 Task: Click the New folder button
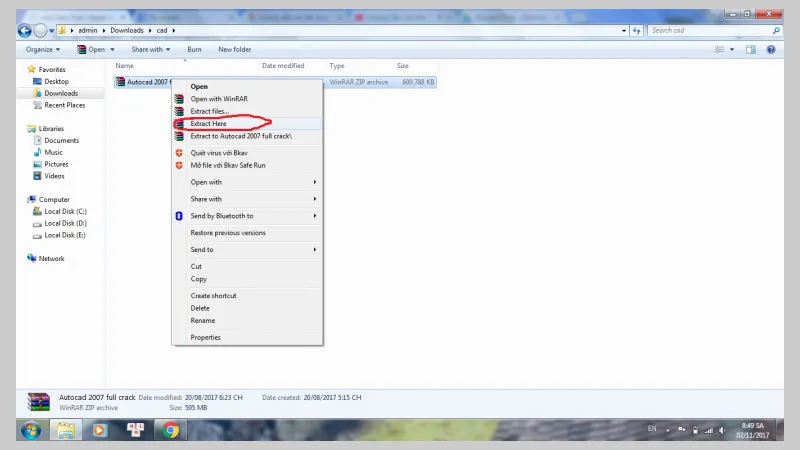point(235,49)
